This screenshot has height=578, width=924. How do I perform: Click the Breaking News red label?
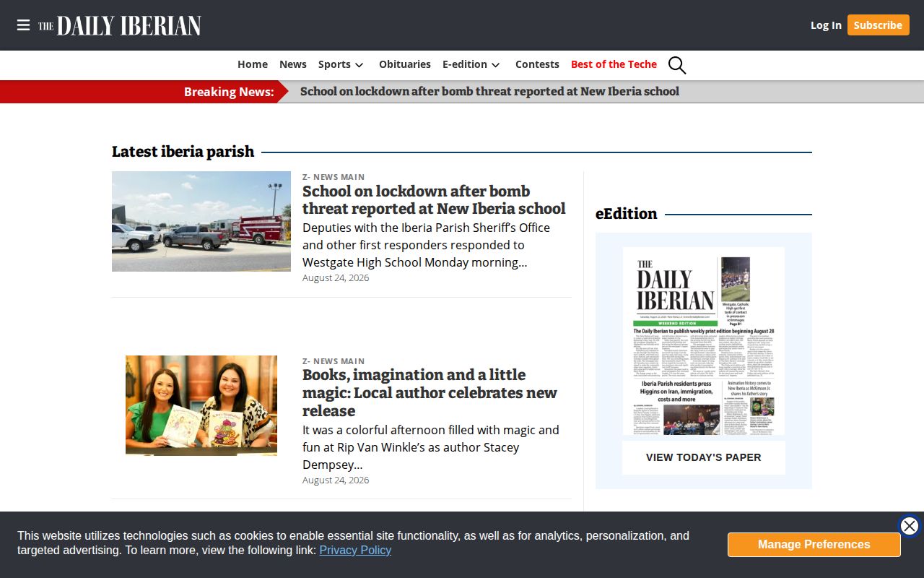[x=229, y=92]
